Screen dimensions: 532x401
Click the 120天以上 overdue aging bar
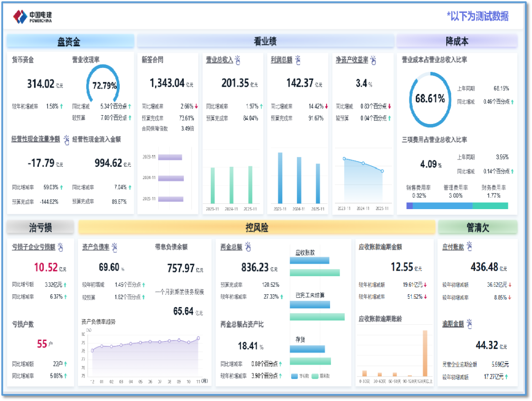(425, 353)
